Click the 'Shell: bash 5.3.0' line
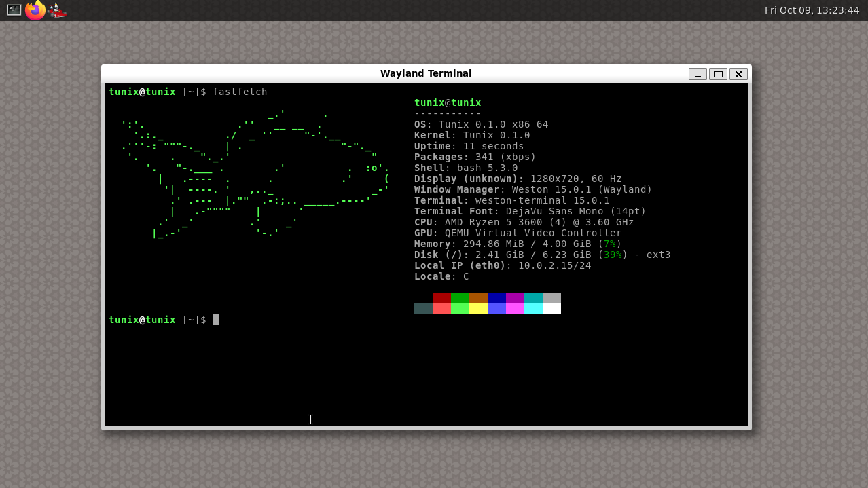Viewport: 868px width, 488px height. pos(466,168)
